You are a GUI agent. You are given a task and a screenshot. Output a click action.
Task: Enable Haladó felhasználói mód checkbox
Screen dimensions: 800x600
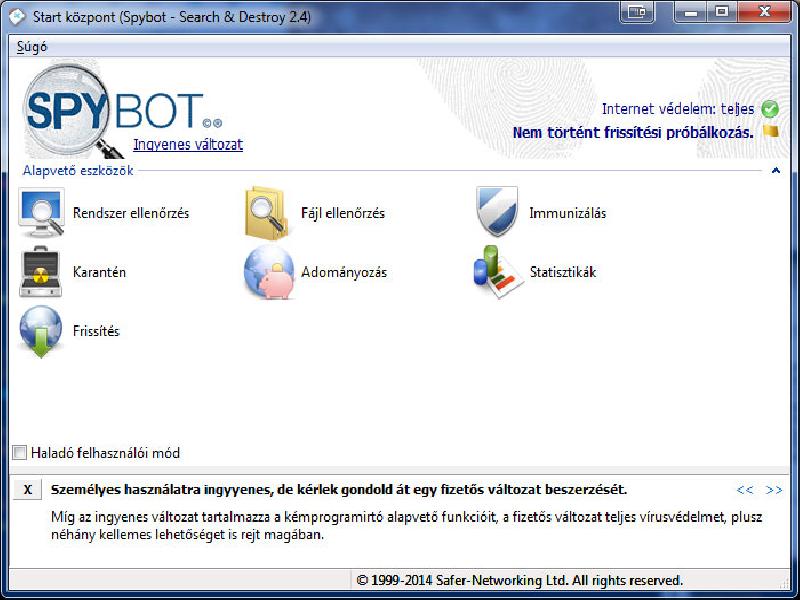coord(19,453)
